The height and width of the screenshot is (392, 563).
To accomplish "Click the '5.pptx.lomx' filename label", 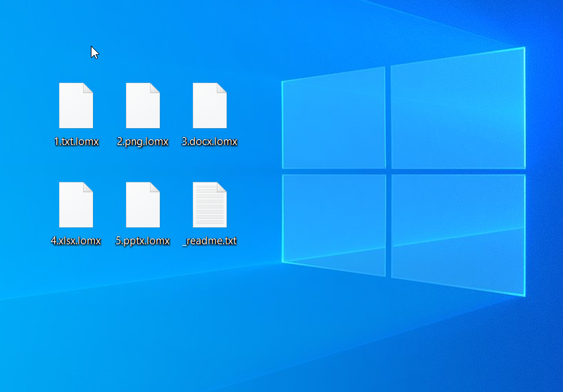I will (x=143, y=241).
